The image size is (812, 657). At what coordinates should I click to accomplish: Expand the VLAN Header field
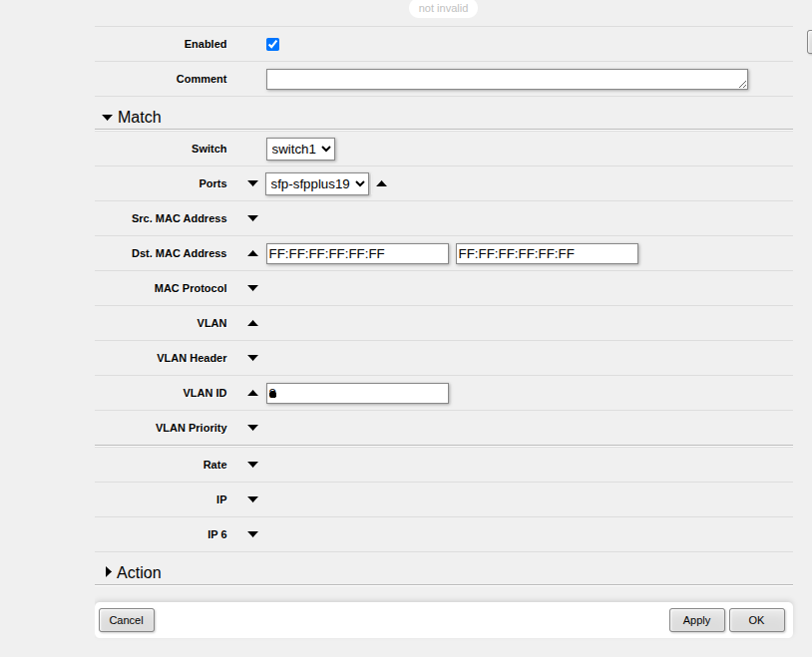point(252,358)
